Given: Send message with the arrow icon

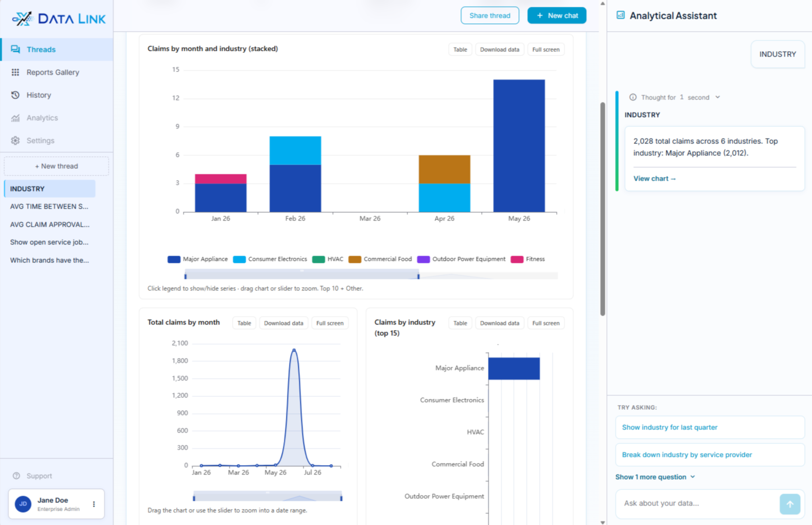Looking at the screenshot, I should 790,504.
